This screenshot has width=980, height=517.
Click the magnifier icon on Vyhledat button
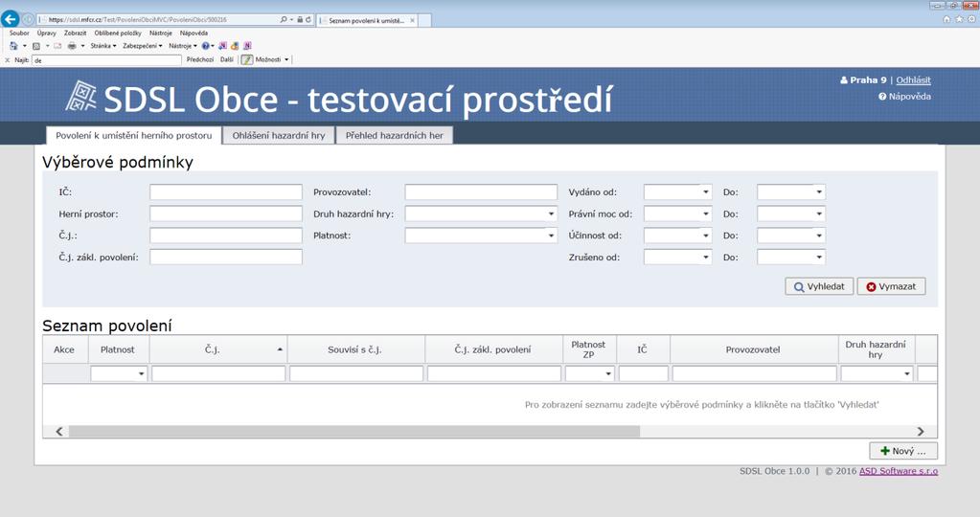coord(799,287)
